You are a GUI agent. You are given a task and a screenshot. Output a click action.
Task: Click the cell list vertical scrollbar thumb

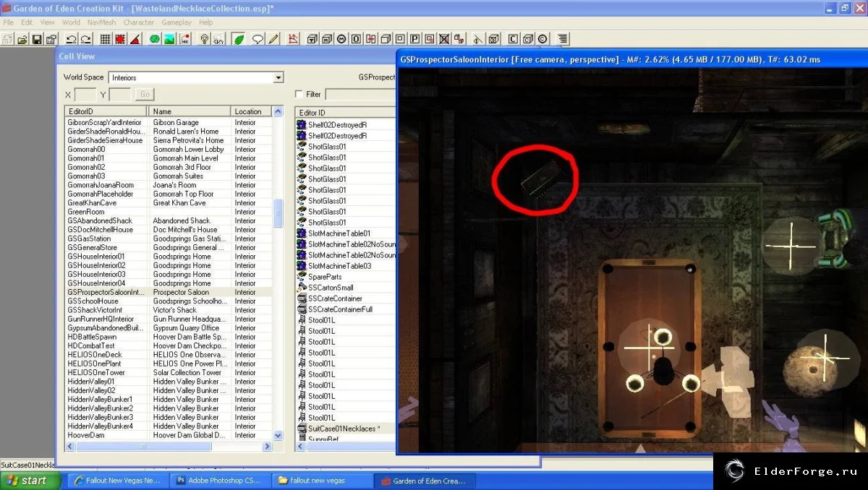278,214
